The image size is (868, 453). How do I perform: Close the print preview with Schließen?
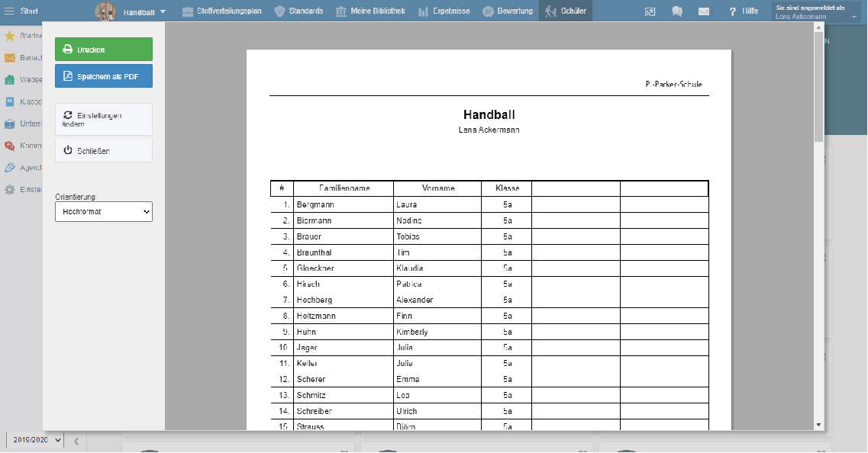[104, 150]
